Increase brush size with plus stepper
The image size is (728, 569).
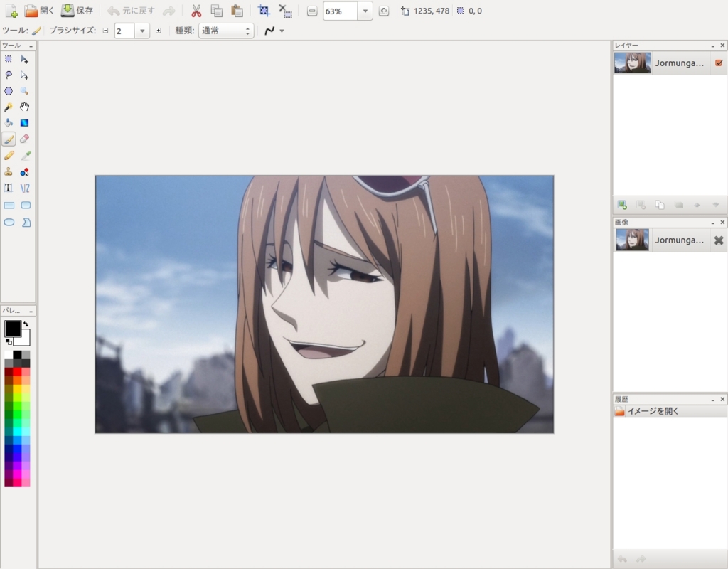pos(159,31)
